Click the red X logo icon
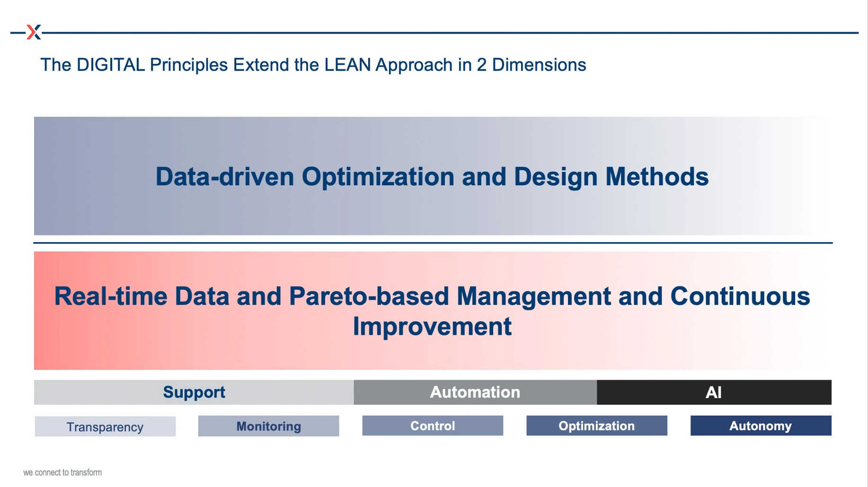Viewport: 868px width, 487px height. [34, 32]
